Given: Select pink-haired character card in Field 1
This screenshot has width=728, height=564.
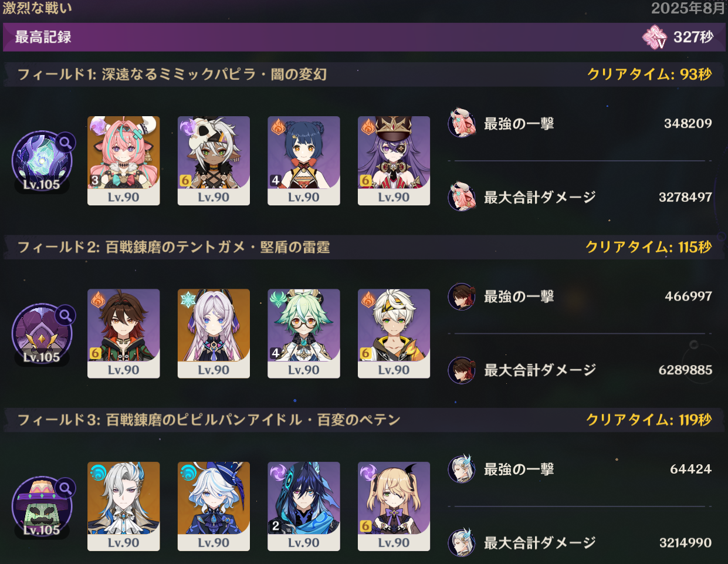Looking at the screenshot, I should click(x=124, y=160).
